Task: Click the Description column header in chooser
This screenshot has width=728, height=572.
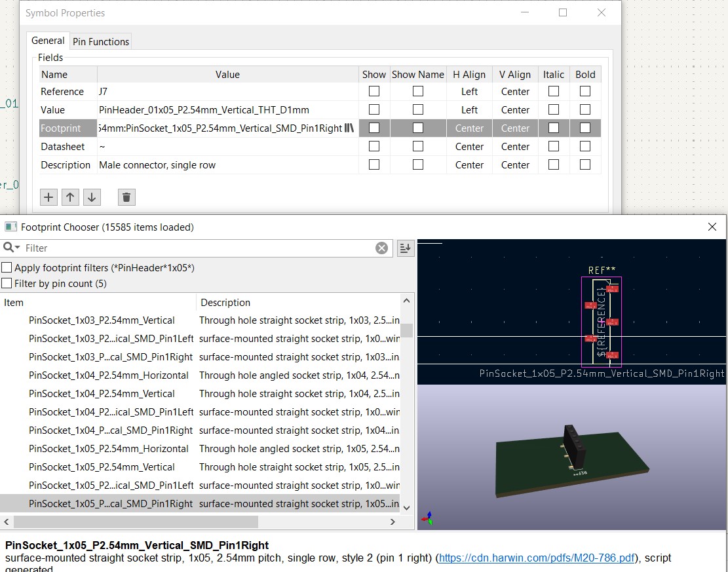Action: 298,303
